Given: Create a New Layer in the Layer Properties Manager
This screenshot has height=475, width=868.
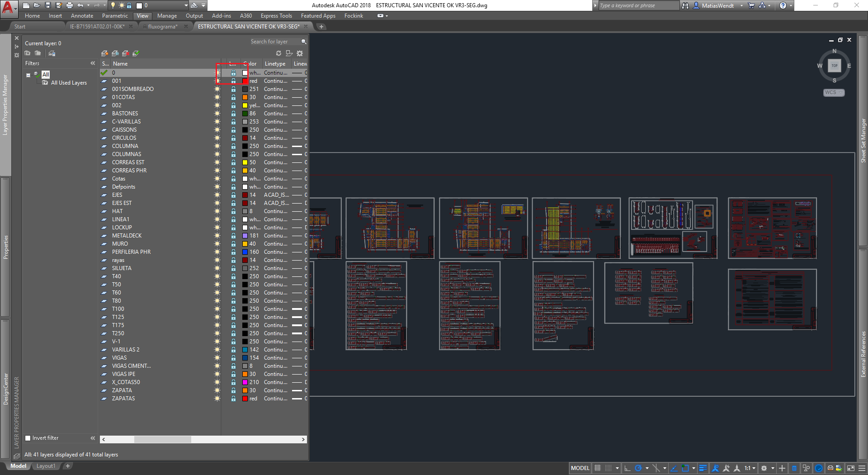Looking at the screenshot, I should (x=104, y=53).
